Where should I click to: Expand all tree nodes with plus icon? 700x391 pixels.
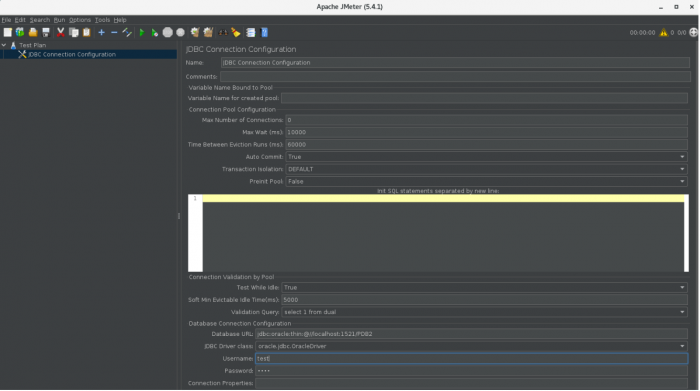point(101,33)
